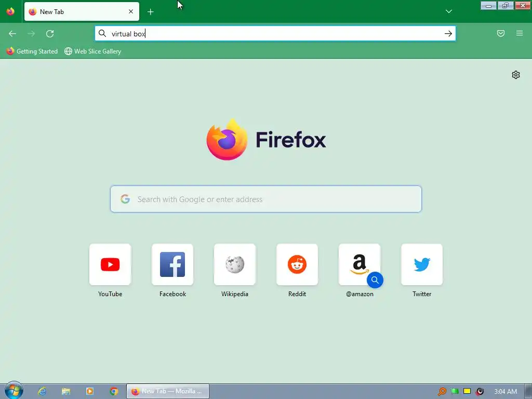Viewport: 532px width, 399px height.
Task: Open Reddit shortcut tile
Action: pos(297,264)
